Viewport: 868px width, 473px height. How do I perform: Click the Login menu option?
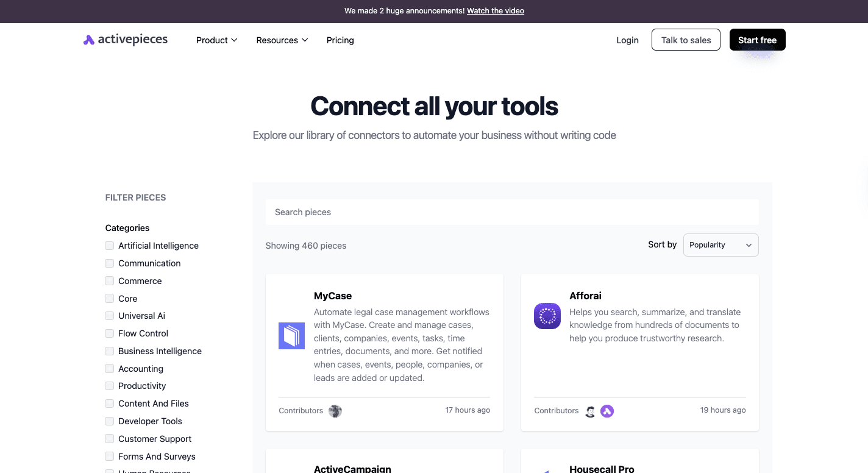pos(627,40)
